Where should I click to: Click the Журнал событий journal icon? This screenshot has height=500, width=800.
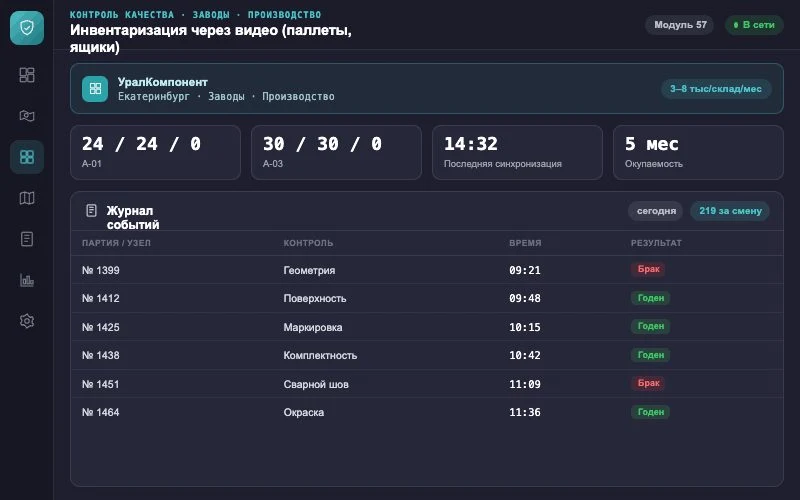pyautogui.click(x=91, y=210)
